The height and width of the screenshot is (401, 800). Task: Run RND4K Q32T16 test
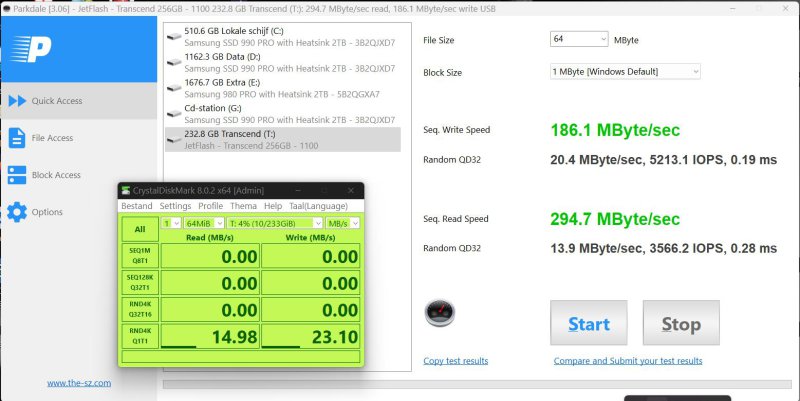coord(140,309)
